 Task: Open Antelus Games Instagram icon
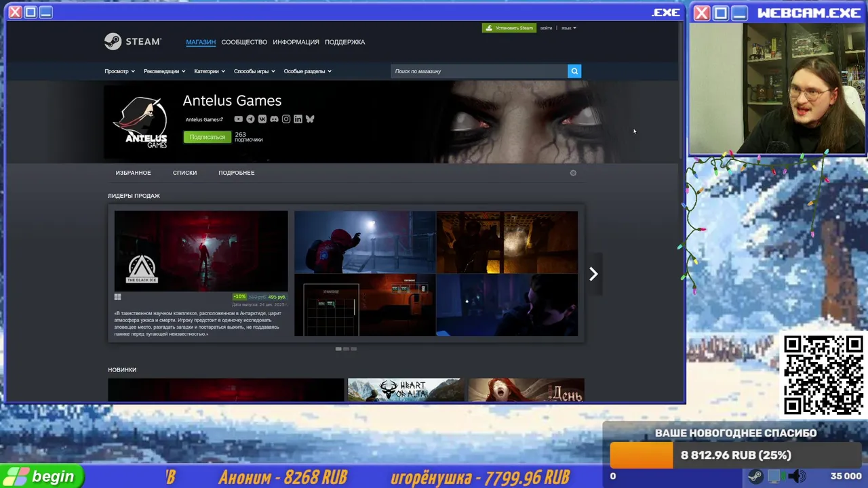click(286, 119)
